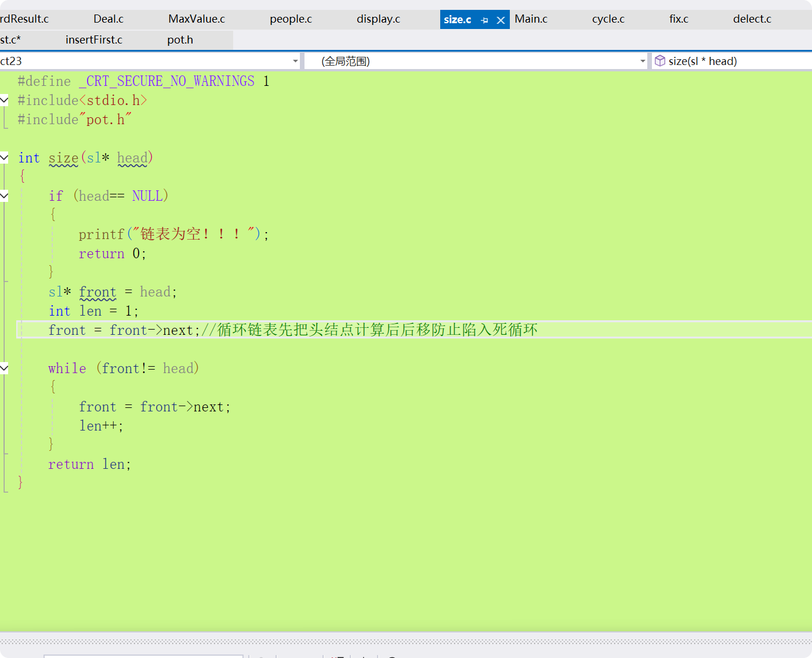Collapse the int size function
The width and height of the screenshot is (812, 658).
(x=4, y=157)
